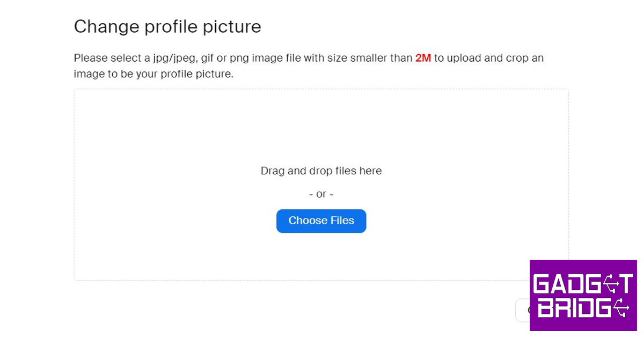Click "image to be your profile picture." line
The image size is (644, 337).
153,74
